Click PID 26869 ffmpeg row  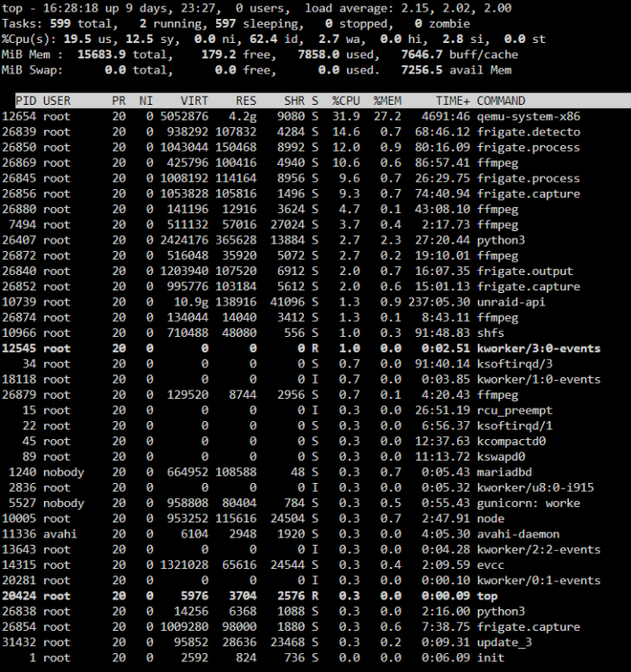(315, 163)
